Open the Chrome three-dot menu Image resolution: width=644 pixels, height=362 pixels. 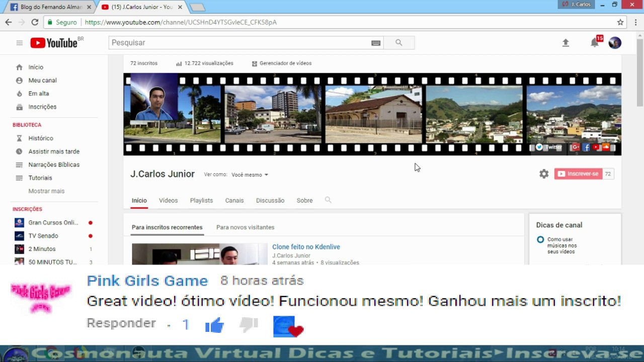point(635,22)
